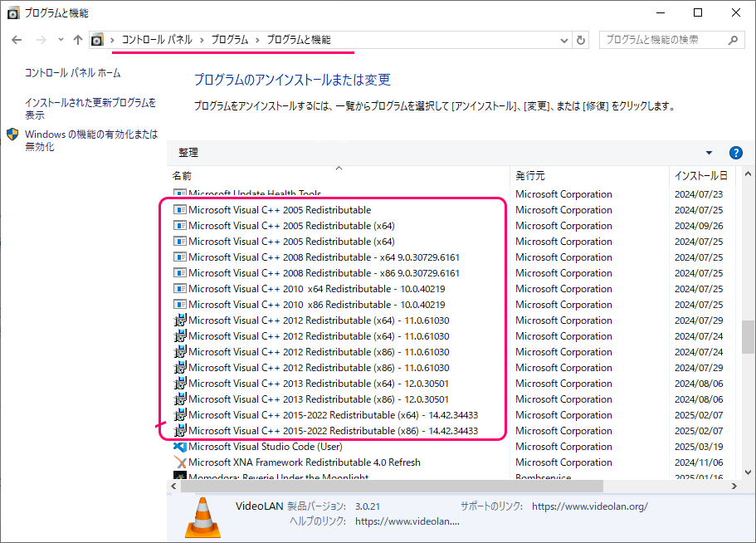Click install date 2024/07/23 cell
This screenshot has height=543, width=756.
tap(699, 193)
